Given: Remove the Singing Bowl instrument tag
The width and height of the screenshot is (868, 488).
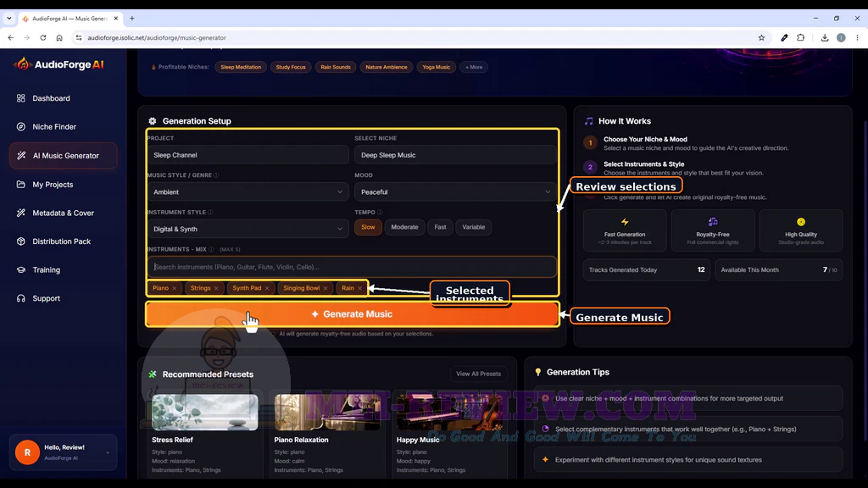Looking at the screenshot, I should tap(325, 288).
